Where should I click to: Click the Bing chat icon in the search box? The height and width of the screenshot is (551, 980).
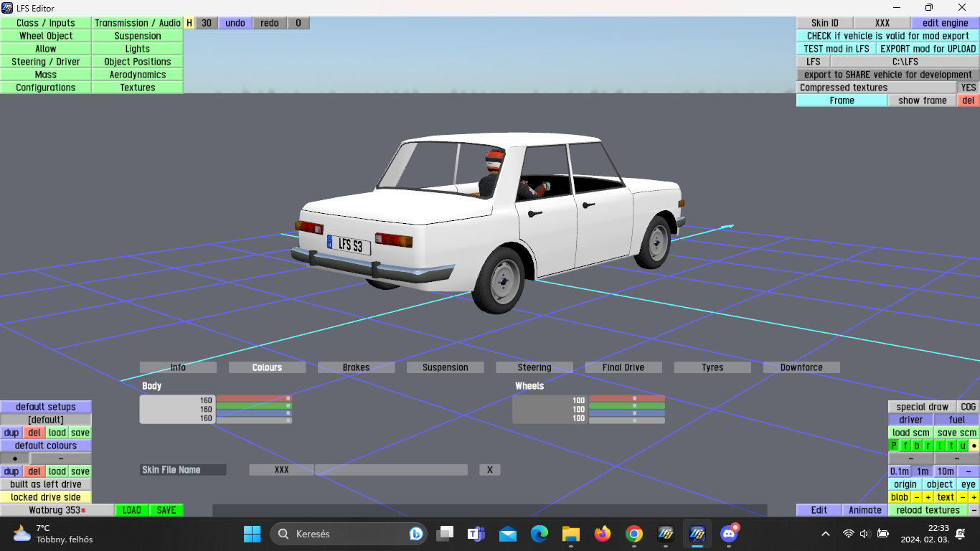point(415,534)
